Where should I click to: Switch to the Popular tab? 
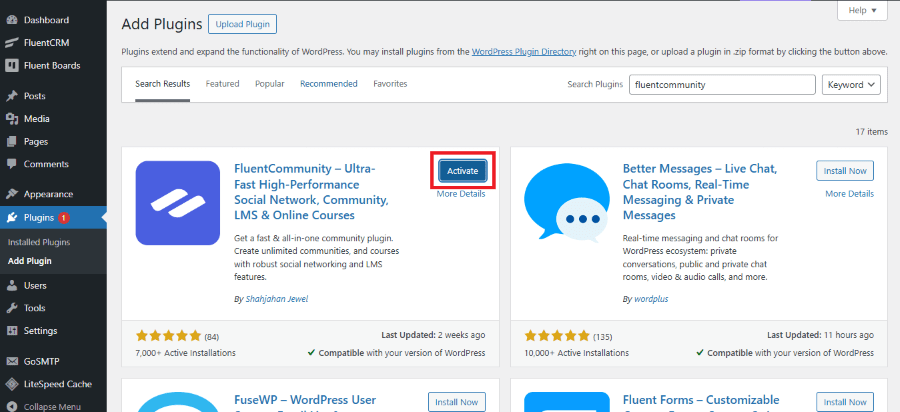tap(270, 84)
